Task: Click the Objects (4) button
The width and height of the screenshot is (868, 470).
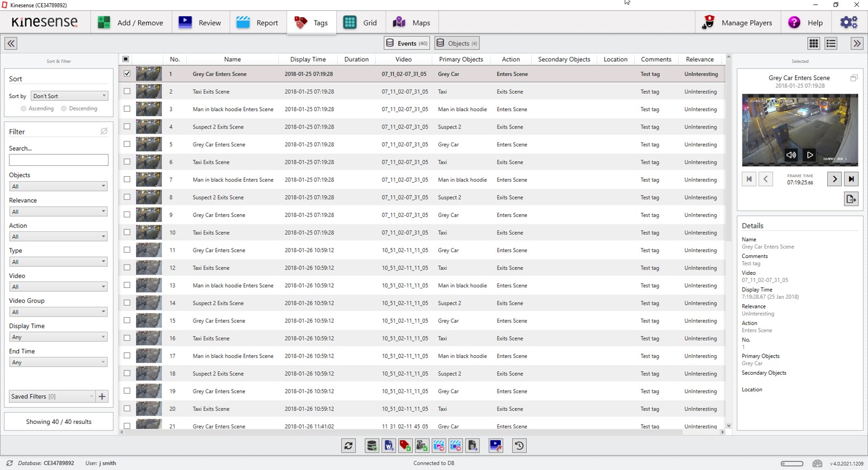Action: pyautogui.click(x=457, y=43)
